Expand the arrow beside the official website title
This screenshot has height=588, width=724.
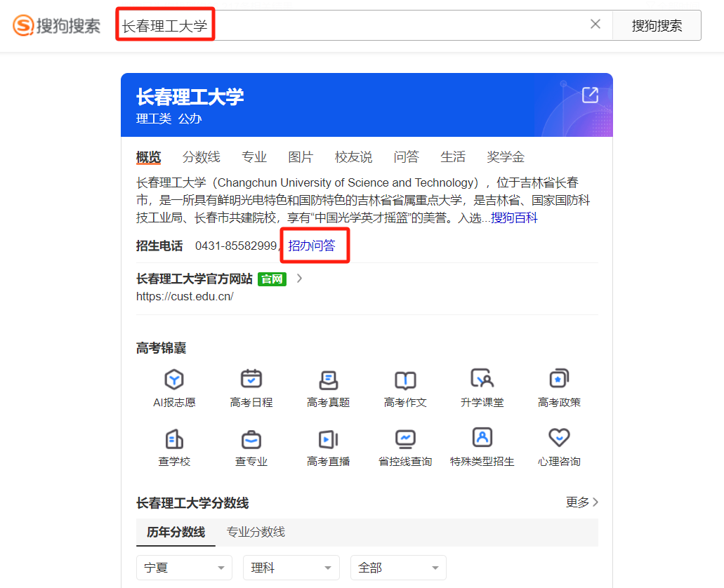tap(299, 279)
